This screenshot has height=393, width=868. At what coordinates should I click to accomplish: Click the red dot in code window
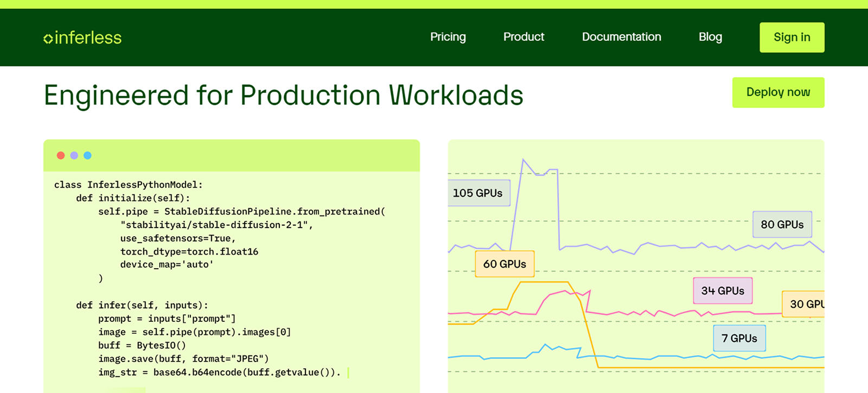[x=61, y=155]
